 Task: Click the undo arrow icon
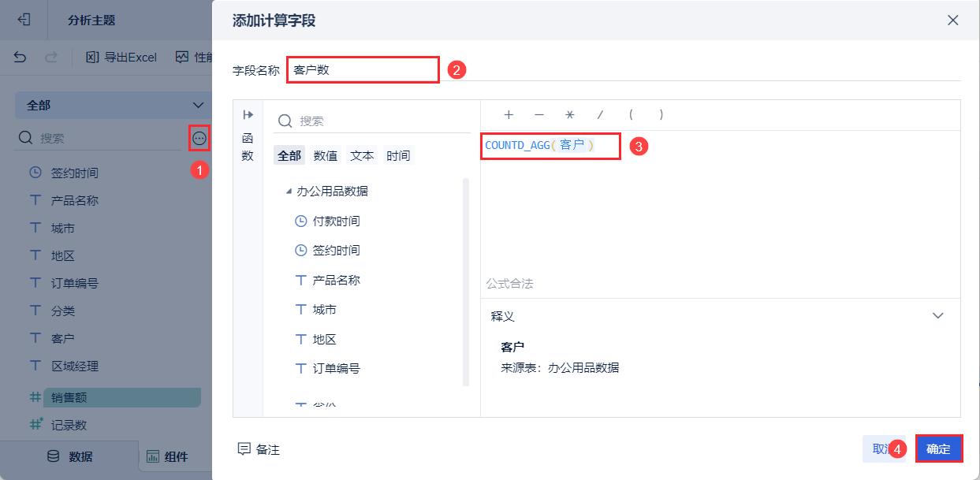click(20, 57)
